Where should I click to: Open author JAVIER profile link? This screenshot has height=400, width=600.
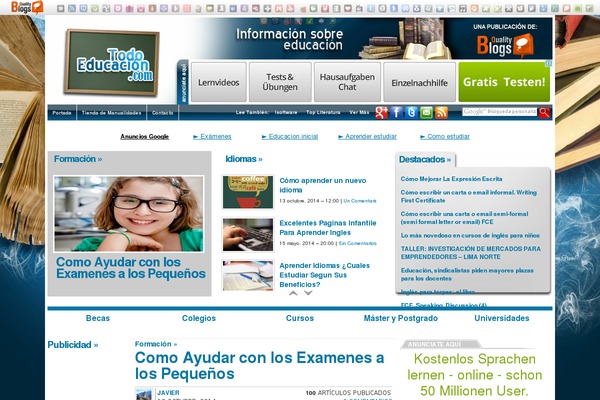168,393
